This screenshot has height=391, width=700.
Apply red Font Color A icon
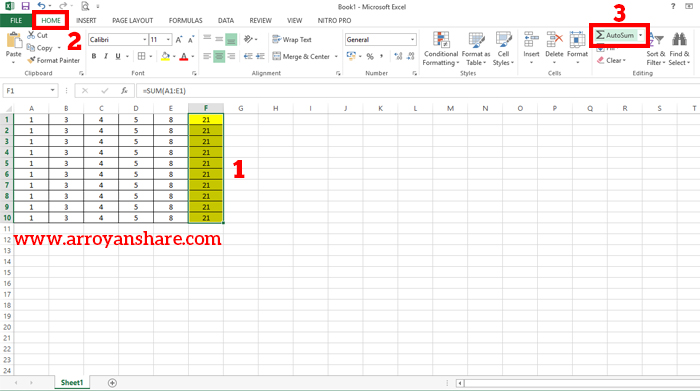(x=183, y=57)
